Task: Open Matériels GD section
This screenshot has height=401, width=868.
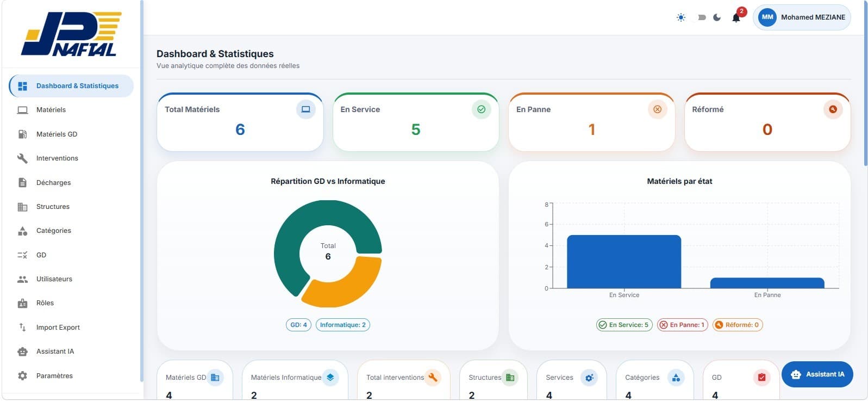Action: coord(71,134)
